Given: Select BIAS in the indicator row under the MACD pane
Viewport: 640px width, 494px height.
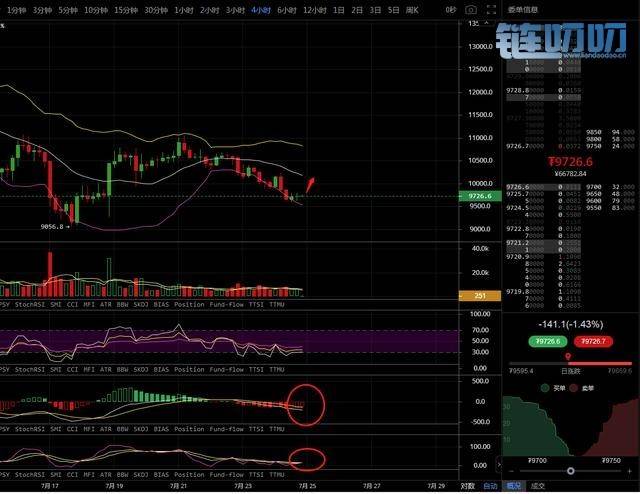Looking at the screenshot, I should click(161, 429).
